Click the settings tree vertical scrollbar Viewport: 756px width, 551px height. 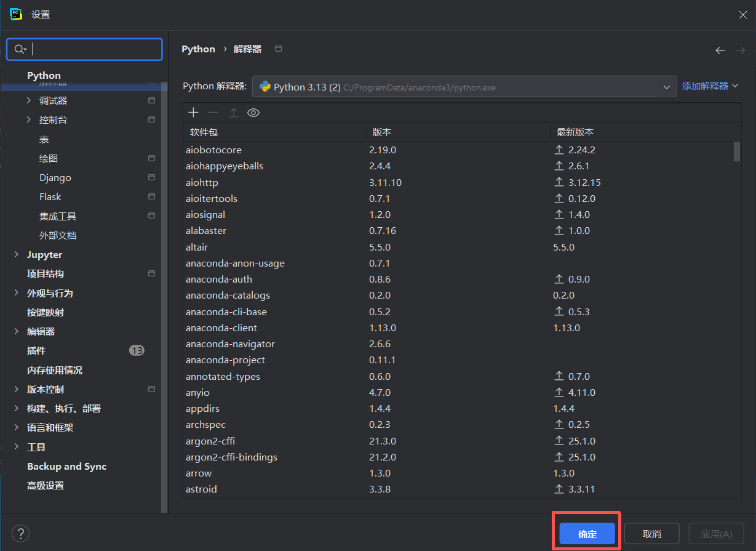pyautogui.click(x=164, y=297)
